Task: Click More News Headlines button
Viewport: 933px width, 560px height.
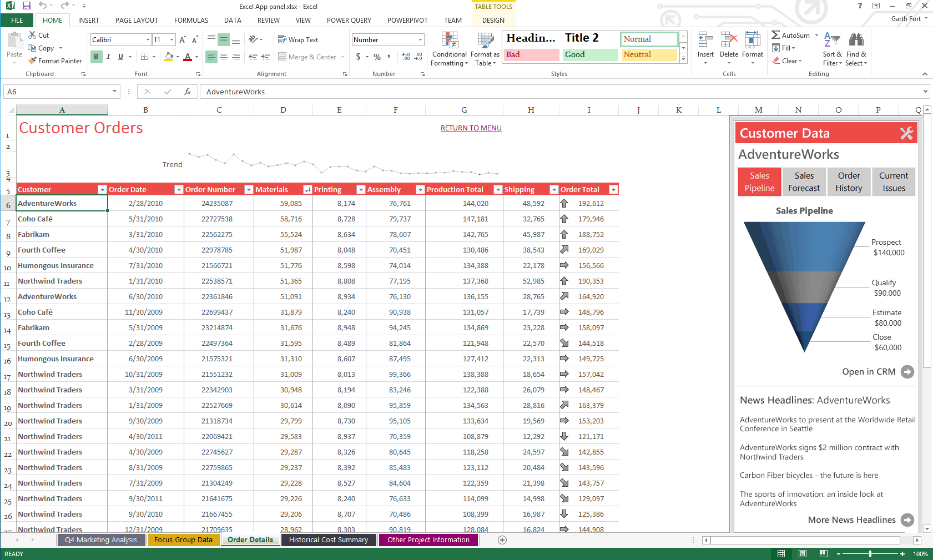Action: click(x=861, y=520)
